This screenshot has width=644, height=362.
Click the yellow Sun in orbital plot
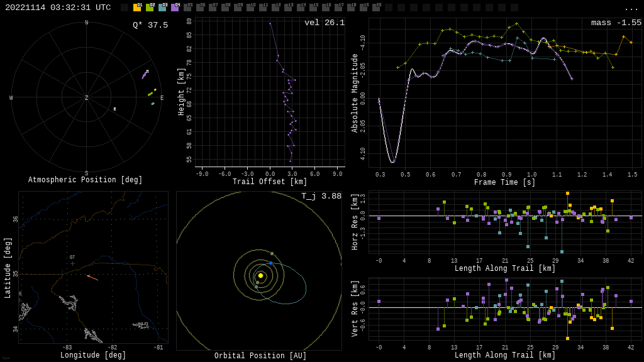(260, 275)
